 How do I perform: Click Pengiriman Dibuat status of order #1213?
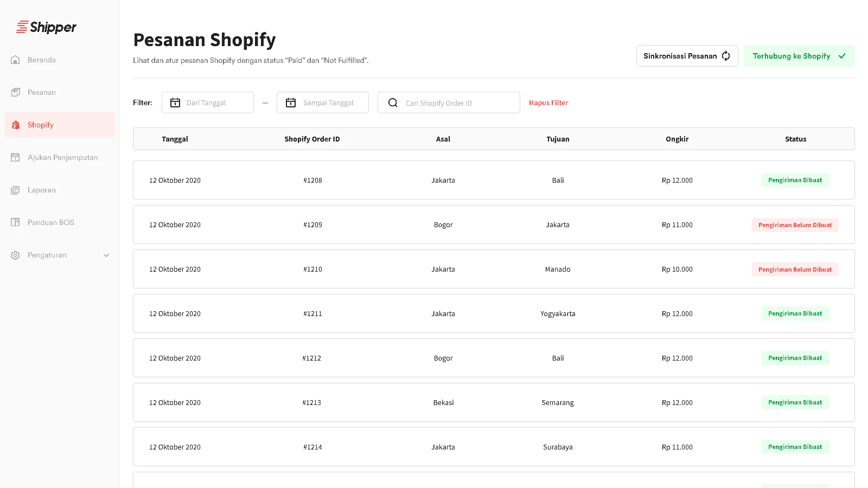click(x=795, y=402)
